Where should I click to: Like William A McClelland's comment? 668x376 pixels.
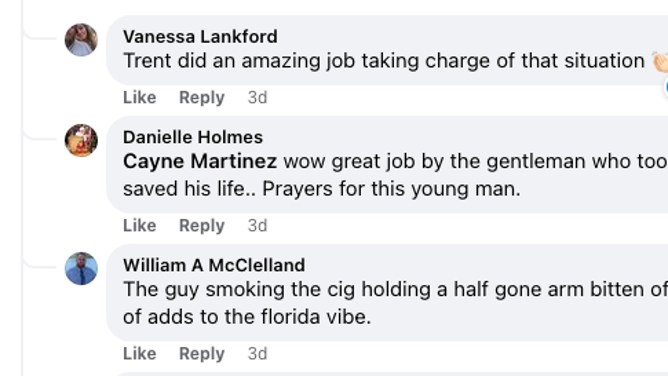[139, 353]
